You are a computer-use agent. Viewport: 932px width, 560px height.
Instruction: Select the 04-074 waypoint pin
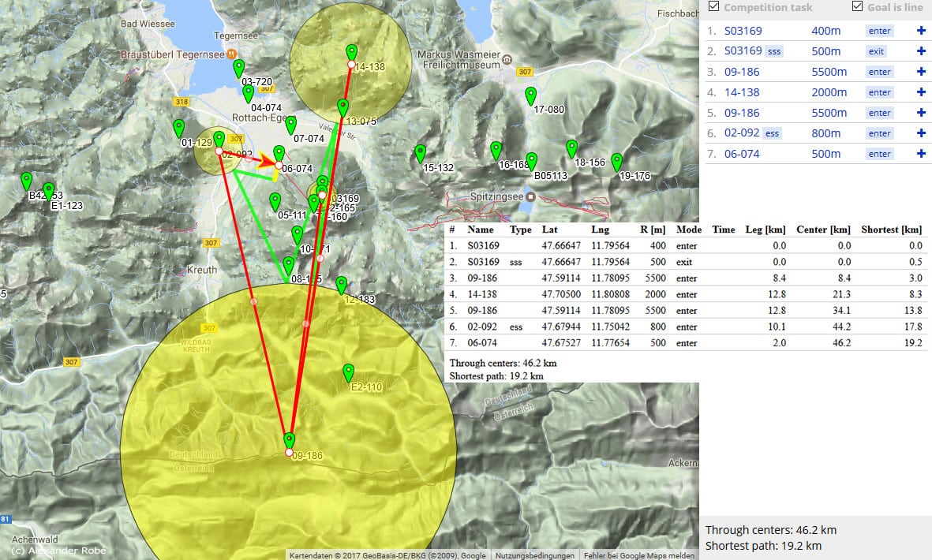(249, 93)
